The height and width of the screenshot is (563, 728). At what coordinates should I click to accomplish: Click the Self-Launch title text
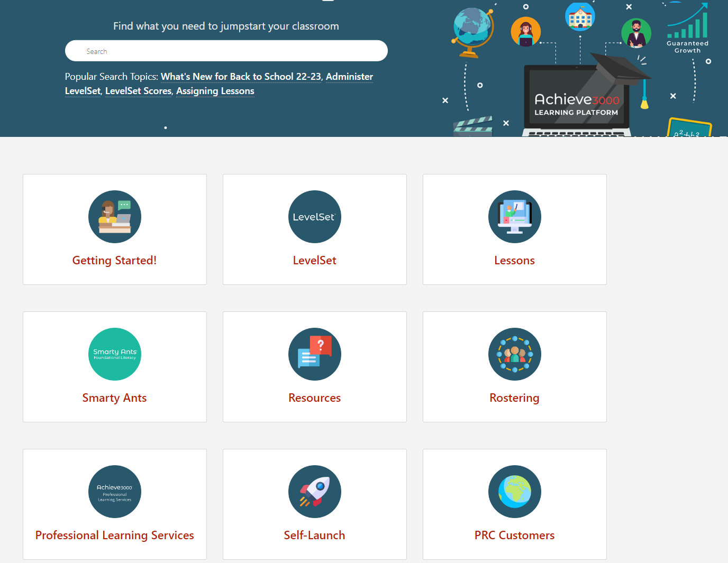coord(315,535)
